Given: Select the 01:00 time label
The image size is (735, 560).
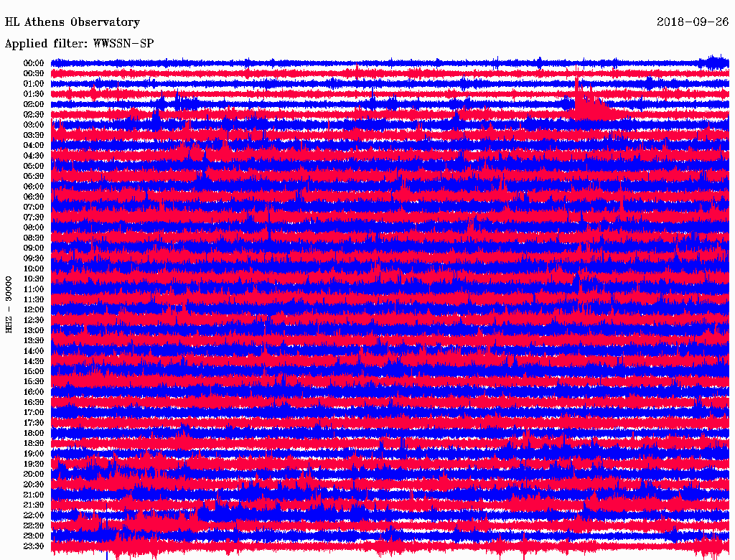Looking at the screenshot, I should click(34, 83).
